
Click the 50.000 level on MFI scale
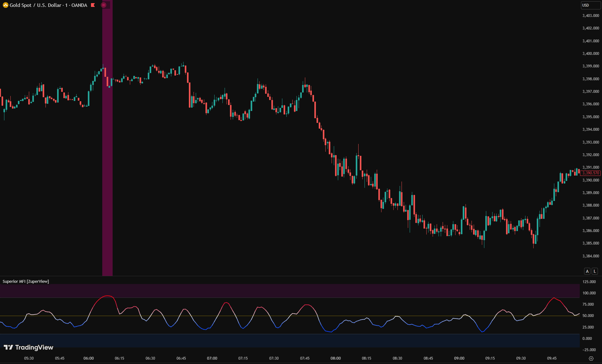tap(588, 316)
